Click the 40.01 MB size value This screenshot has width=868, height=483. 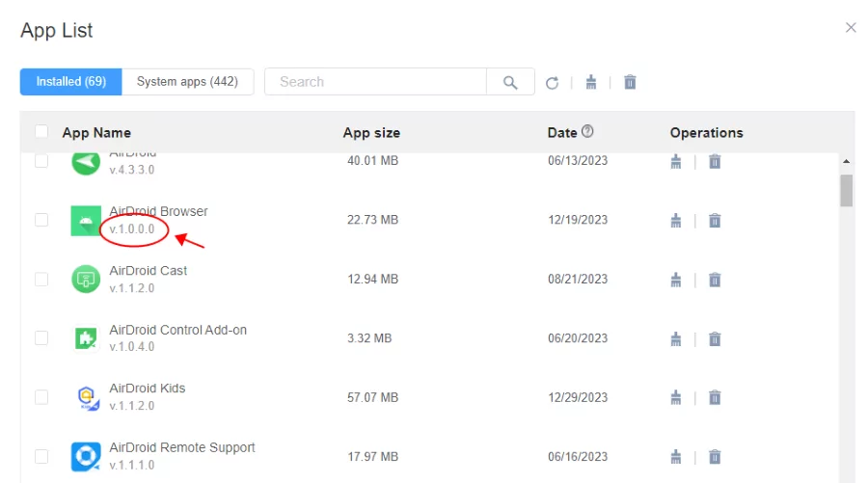372,161
